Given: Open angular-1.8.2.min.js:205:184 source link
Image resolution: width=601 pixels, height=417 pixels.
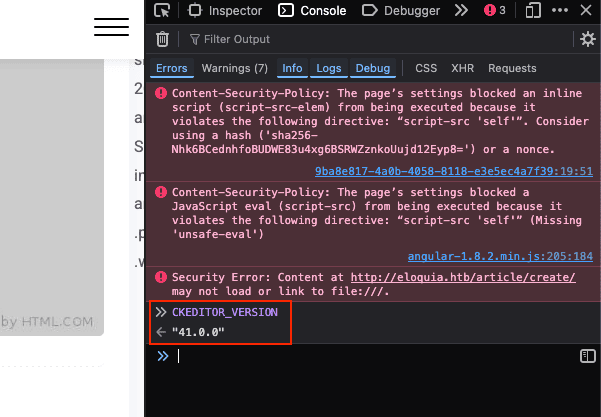Looking at the screenshot, I should [x=500, y=256].
